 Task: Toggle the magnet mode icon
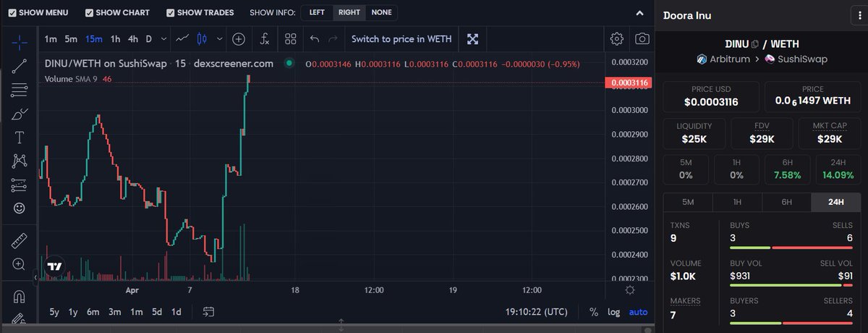click(x=20, y=297)
